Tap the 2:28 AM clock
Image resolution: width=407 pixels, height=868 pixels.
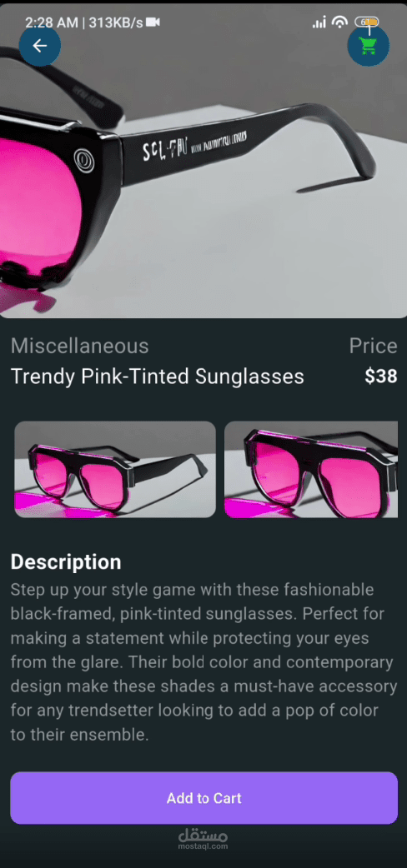point(52,22)
